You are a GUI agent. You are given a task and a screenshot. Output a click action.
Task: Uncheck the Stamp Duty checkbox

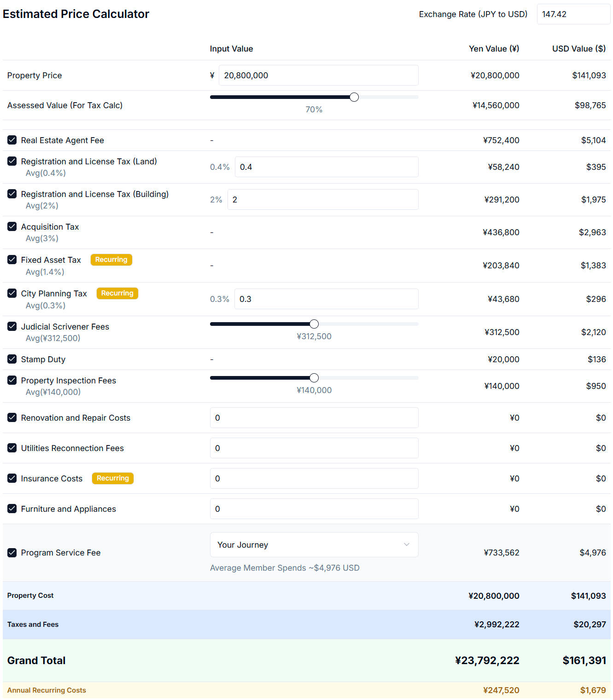tap(12, 359)
